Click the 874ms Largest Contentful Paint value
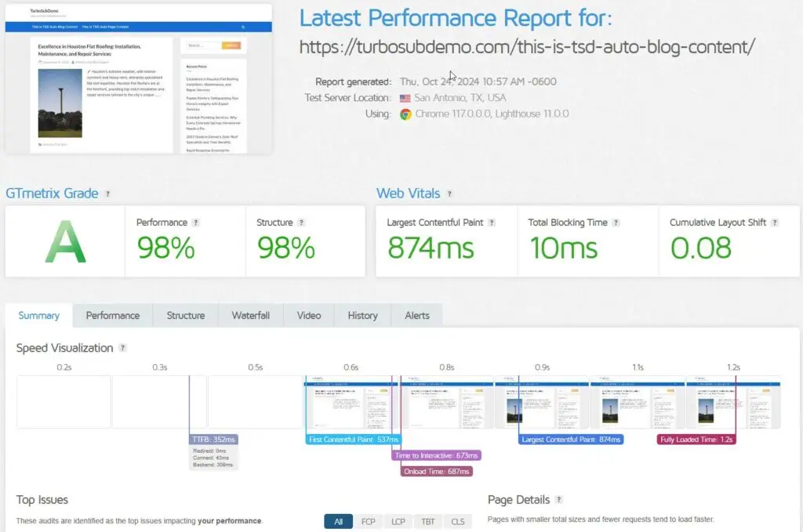This screenshot has width=803, height=532. pyautogui.click(x=431, y=248)
